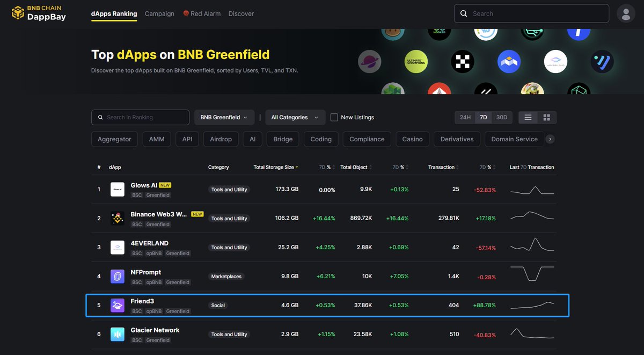The height and width of the screenshot is (355, 644).
Task: Open the Binance Web3 Wallet icon
Action: click(118, 219)
